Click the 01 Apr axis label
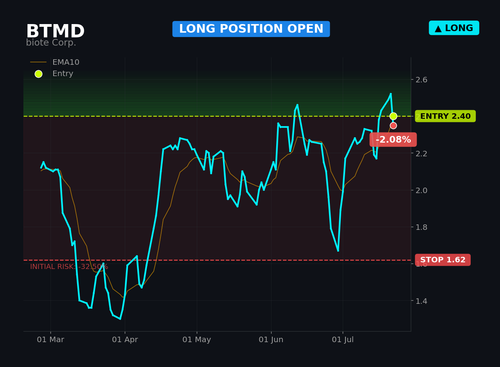This screenshot has height=367, width=500. (125, 340)
